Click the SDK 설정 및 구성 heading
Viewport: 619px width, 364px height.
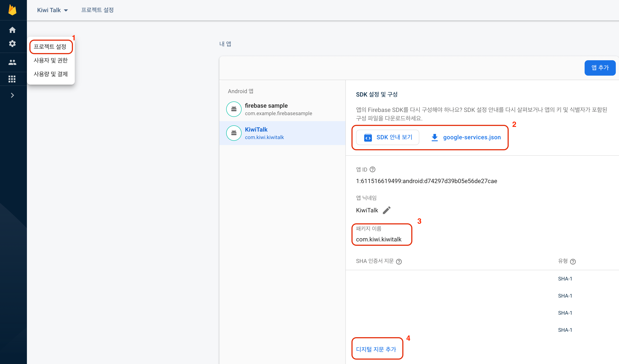(x=377, y=94)
